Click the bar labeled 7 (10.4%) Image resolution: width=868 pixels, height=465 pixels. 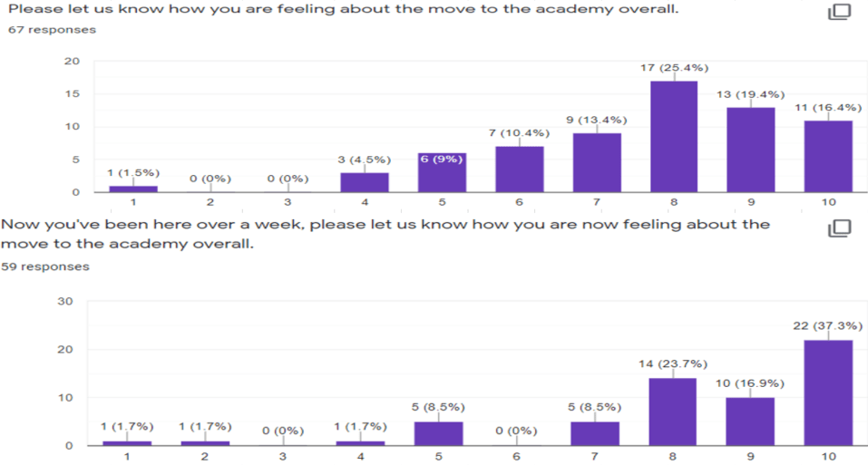click(x=519, y=169)
